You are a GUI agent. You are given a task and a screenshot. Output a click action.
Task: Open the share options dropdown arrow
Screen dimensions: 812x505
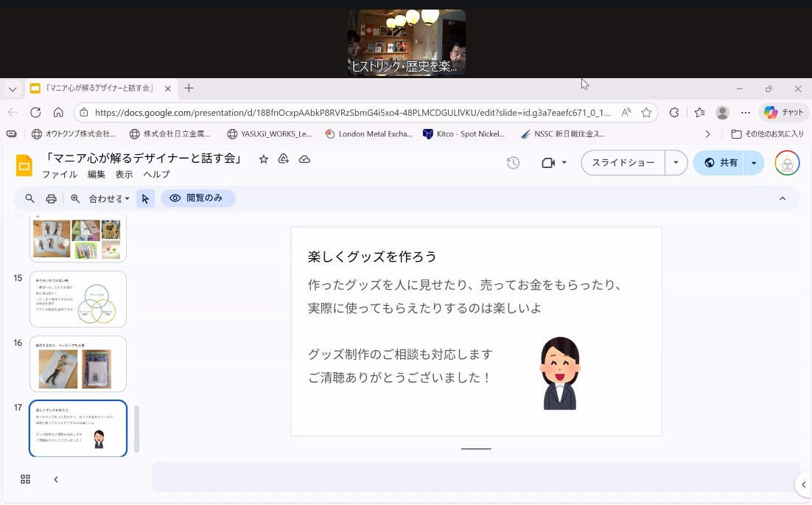[754, 163]
